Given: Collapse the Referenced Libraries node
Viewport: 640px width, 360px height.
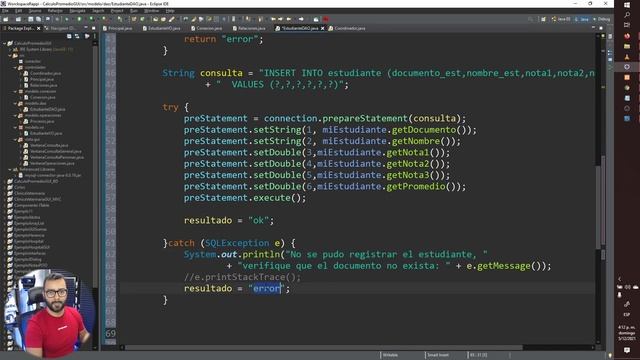Looking at the screenshot, I should (x=10, y=169).
